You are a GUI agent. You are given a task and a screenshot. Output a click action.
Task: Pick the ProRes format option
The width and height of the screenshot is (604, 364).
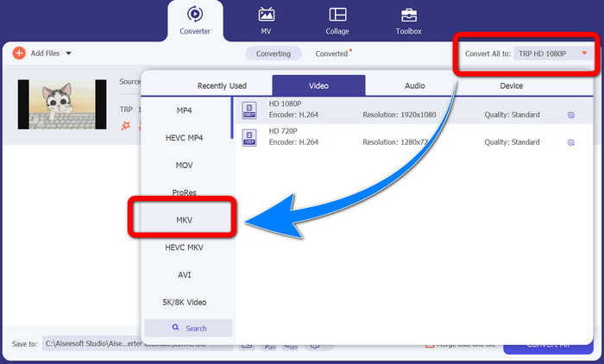(x=184, y=191)
